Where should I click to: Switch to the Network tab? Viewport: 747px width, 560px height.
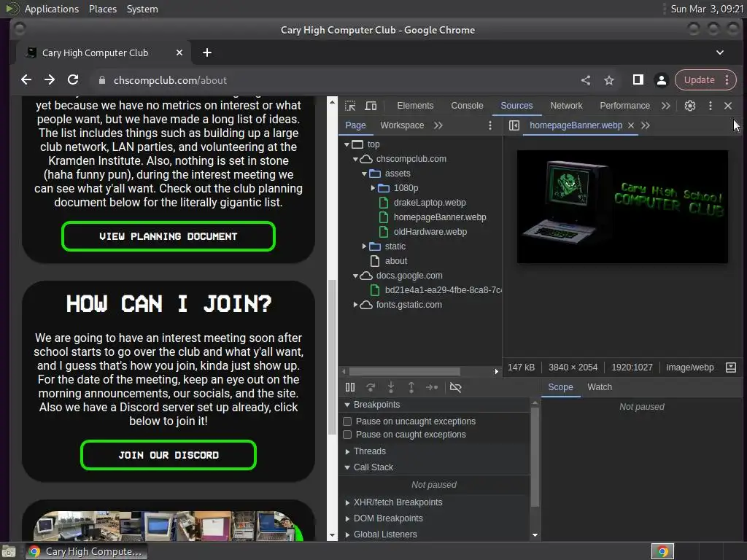pyautogui.click(x=566, y=106)
